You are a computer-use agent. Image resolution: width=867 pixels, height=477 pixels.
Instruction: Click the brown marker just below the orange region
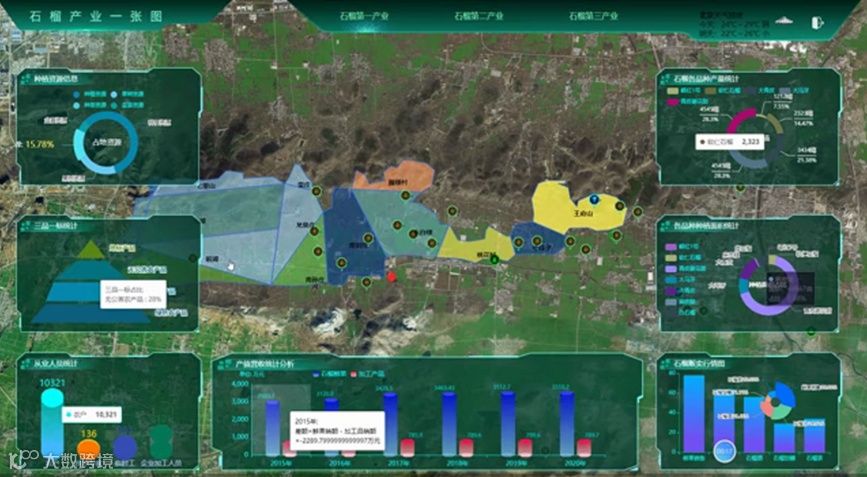(x=405, y=195)
